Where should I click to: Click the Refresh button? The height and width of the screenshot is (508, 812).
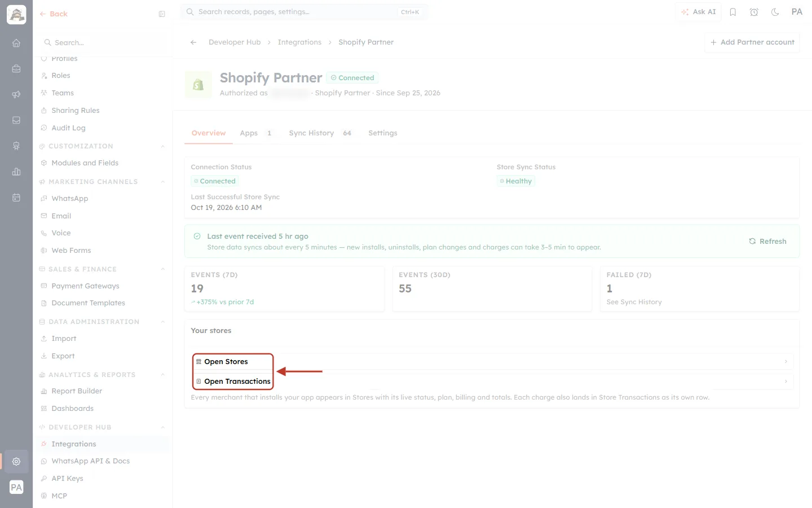767,242
